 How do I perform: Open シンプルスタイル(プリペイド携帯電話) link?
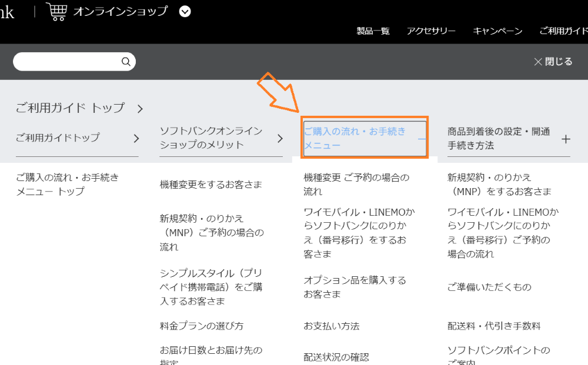(211, 287)
